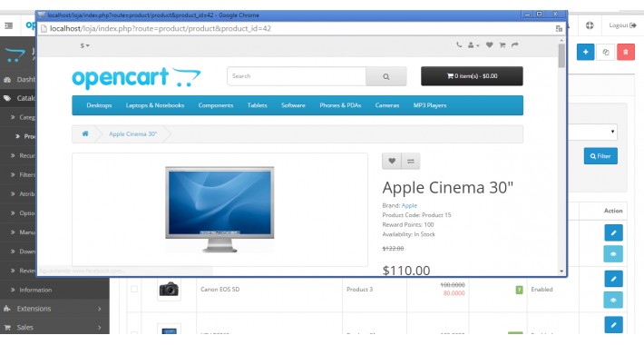This screenshot has height=345, width=644.
Task: Click the search magnifier button
Action: [x=386, y=76]
